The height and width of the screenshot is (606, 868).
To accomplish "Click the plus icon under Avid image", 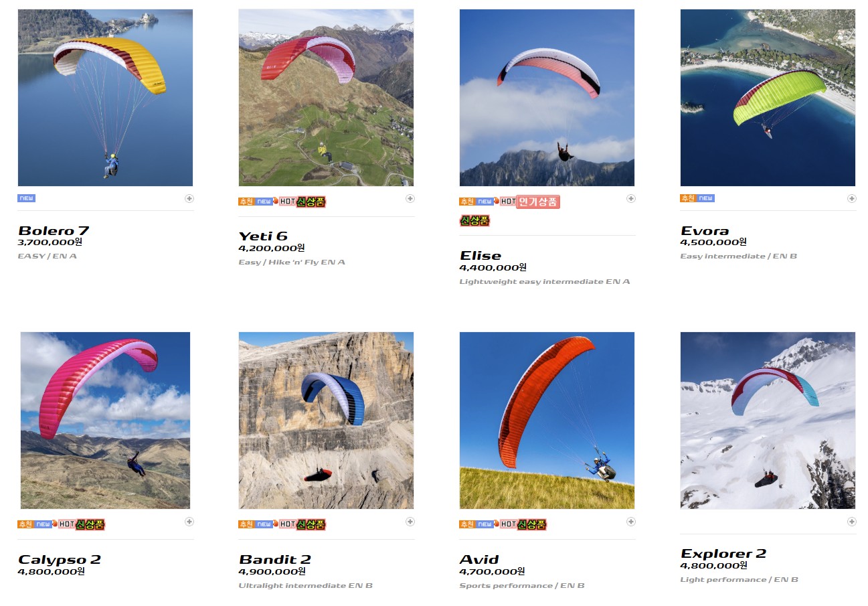I will pyautogui.click(x=631, y=522).
